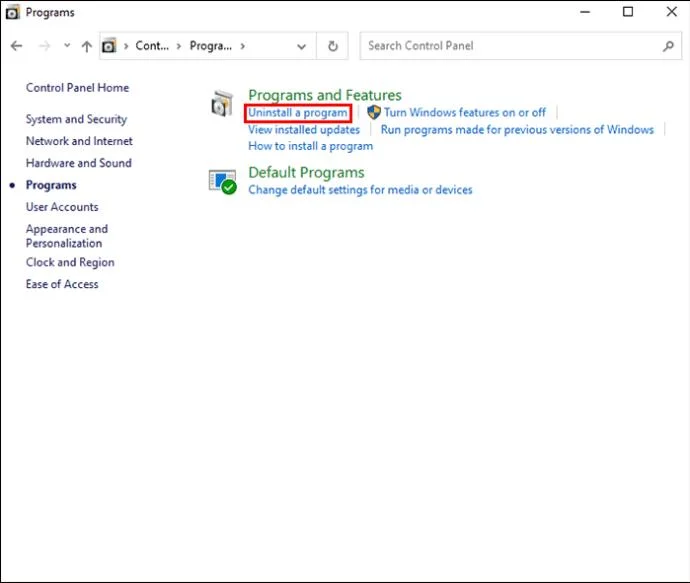Open How to install a program

311,146
